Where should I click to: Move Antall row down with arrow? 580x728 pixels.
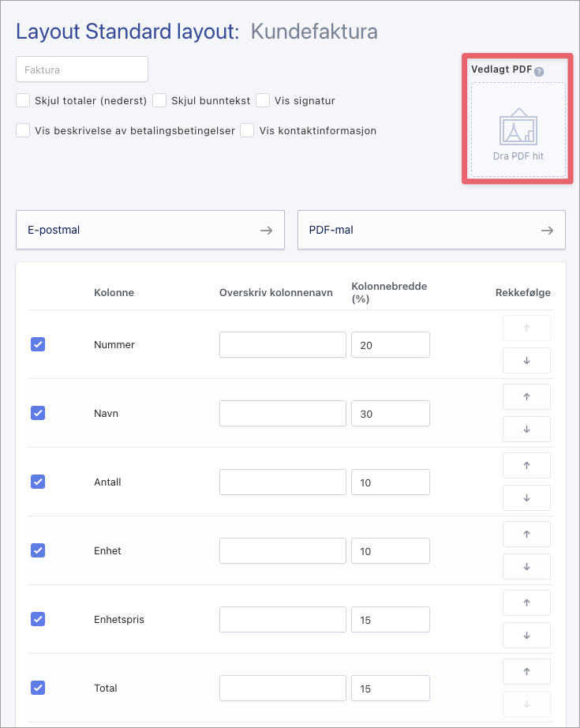[526, 498]
